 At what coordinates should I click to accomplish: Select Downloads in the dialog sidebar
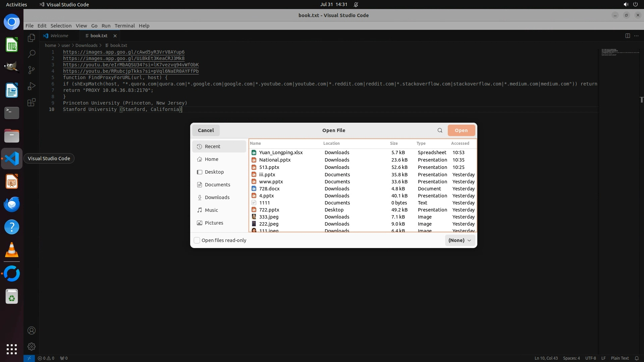click(x=217, y=197)
